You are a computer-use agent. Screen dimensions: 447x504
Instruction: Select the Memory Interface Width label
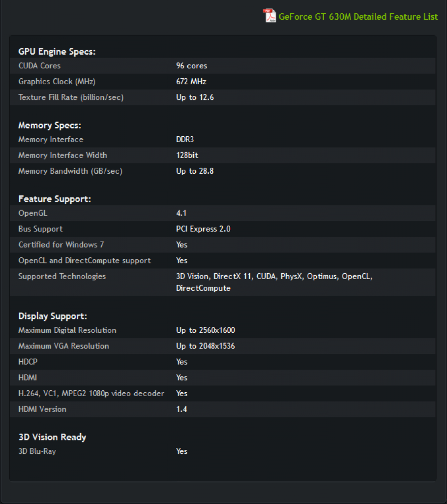[x=62, y=155]
